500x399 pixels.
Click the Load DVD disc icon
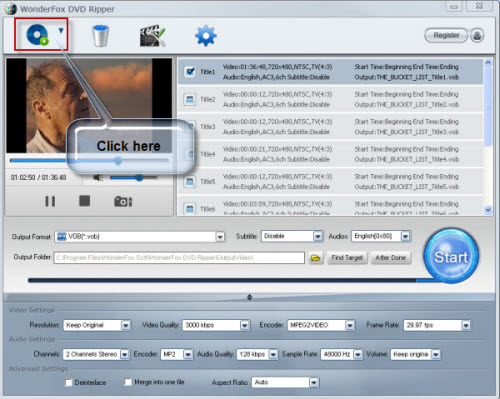click(x=38, y=35)
